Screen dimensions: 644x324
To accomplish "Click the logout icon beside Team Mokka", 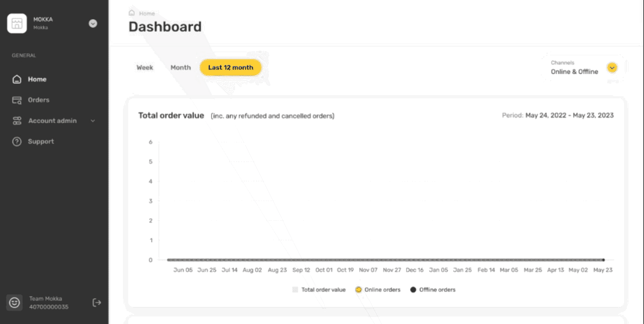I will tap(97, 303).
